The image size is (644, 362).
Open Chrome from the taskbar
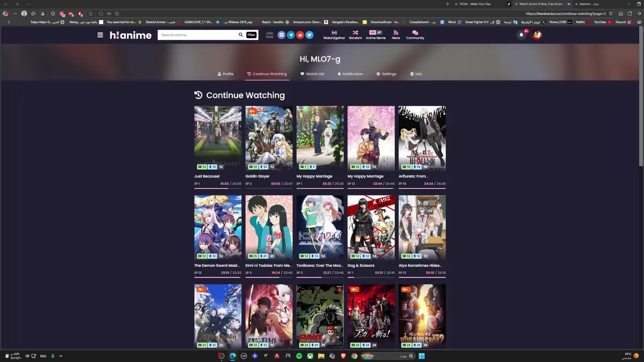354,356
